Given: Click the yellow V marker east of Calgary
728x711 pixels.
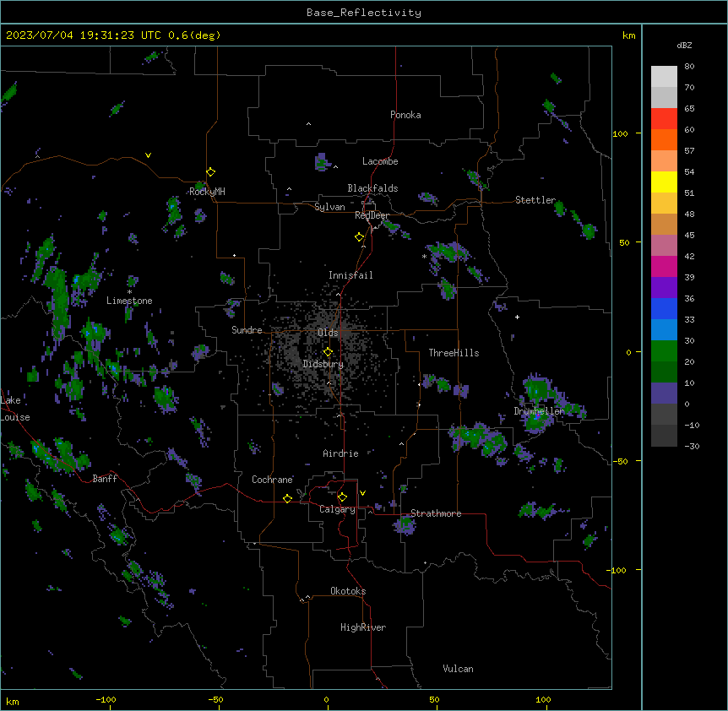Looking at the screenshot, I should (362, 493).
